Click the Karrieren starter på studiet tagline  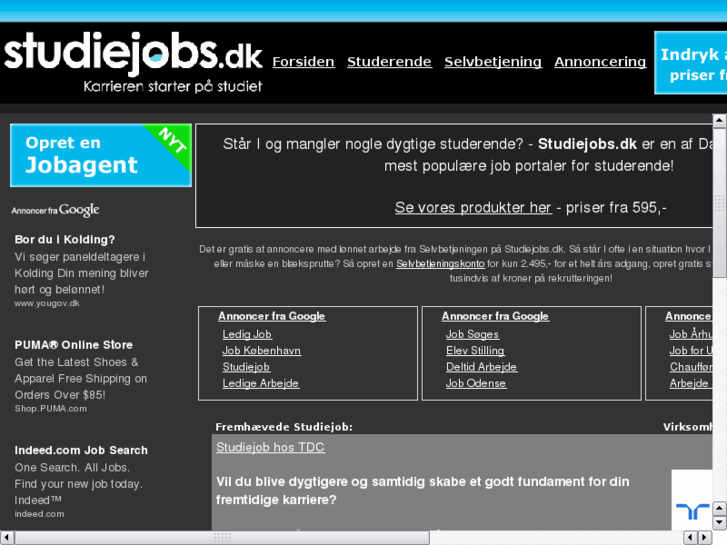[173, 87]
